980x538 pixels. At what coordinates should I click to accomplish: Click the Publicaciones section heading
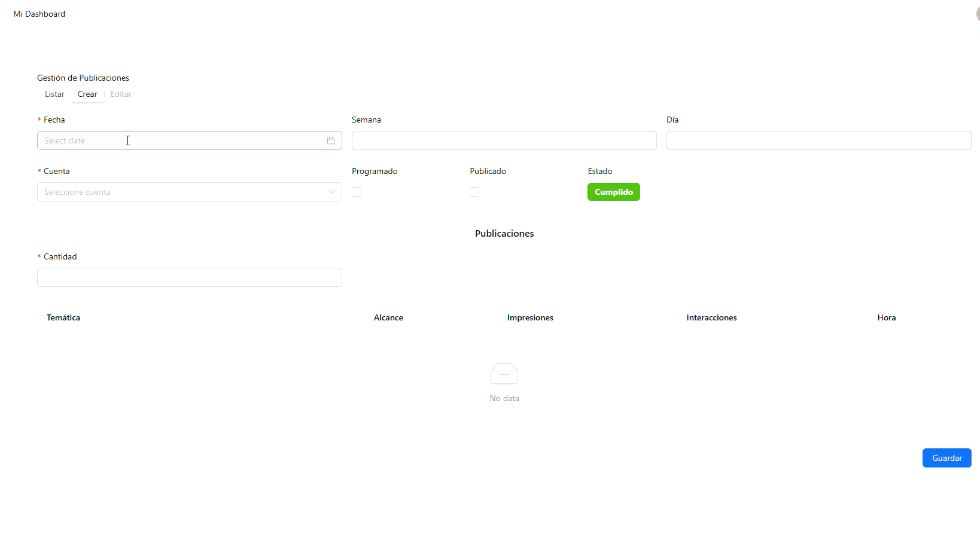[504, 234]
